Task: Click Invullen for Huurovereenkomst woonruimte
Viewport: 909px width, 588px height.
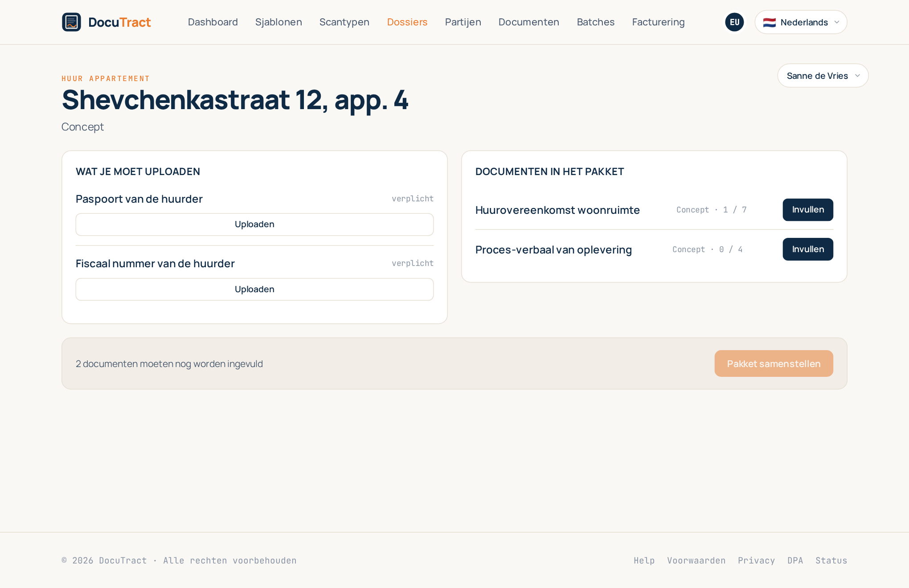Action: [x=808, y=210]
